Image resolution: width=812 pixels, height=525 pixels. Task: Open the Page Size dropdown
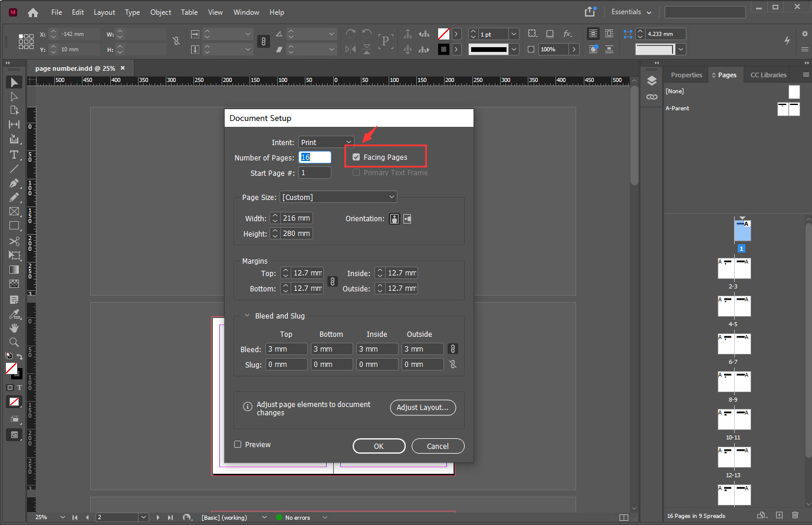click(x=338, y=197)
